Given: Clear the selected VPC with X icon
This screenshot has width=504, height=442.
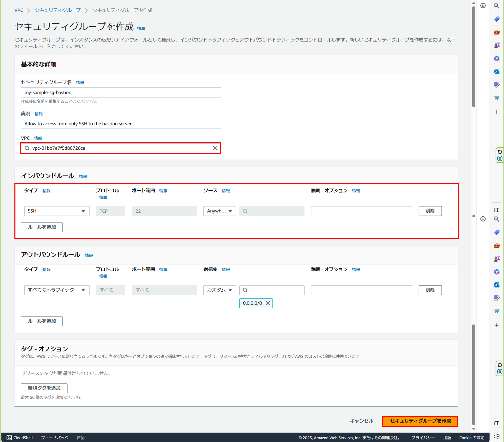Looking at the screenshot, I should [x=215, y=148].
